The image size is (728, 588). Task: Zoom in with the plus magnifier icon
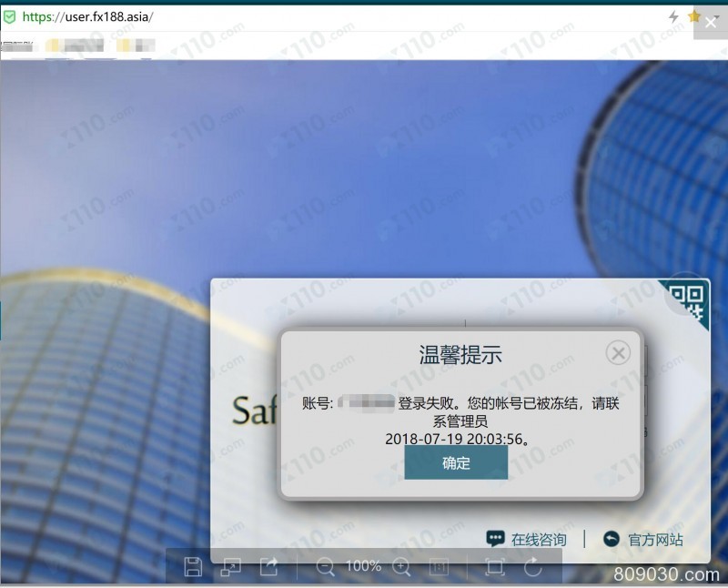coord(401,567)
